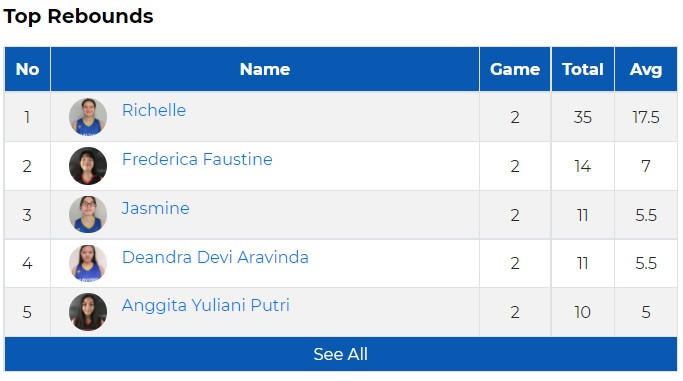Click Richelle's avatar photo
The width and height of the screenshot is (683, 381).
(88, 117)
